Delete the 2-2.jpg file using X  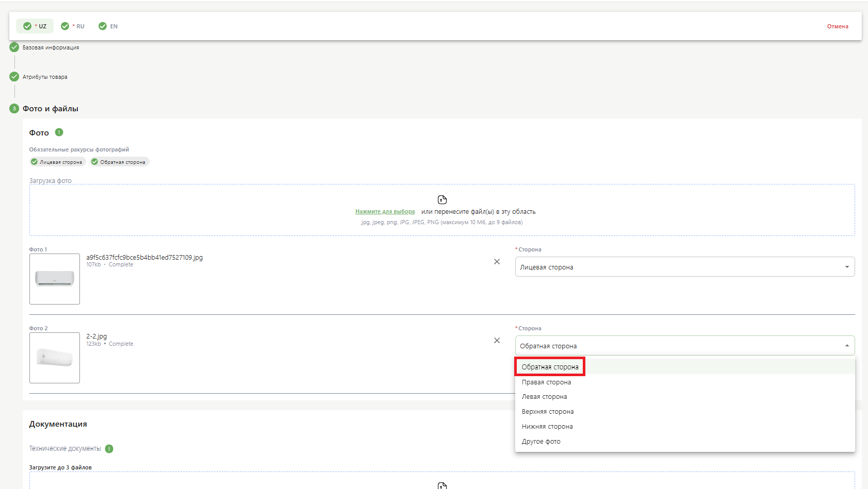497,341
